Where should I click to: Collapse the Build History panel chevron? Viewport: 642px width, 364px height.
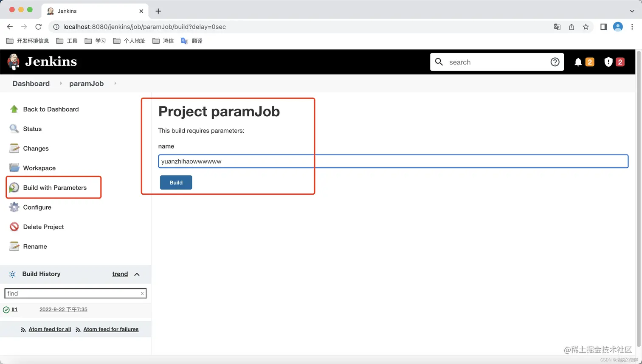point(137,274)
